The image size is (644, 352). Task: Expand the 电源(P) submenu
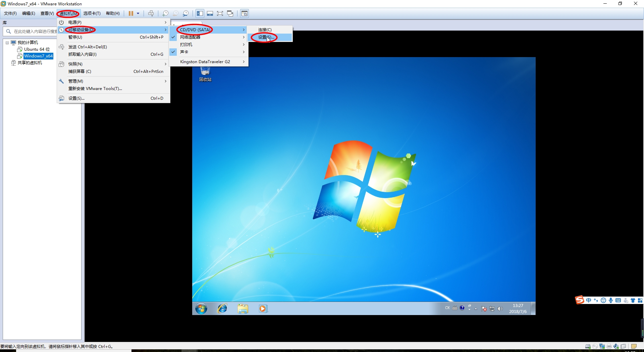114,22
